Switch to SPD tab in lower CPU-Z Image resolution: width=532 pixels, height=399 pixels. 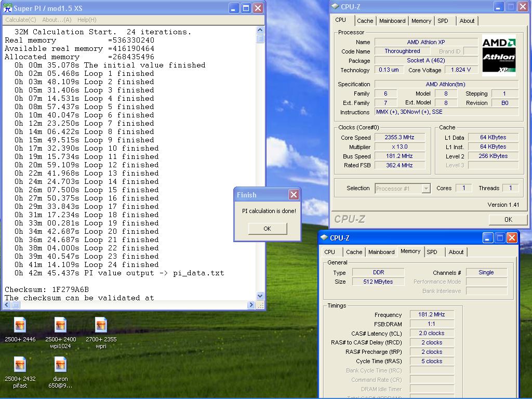coord(432,252)
